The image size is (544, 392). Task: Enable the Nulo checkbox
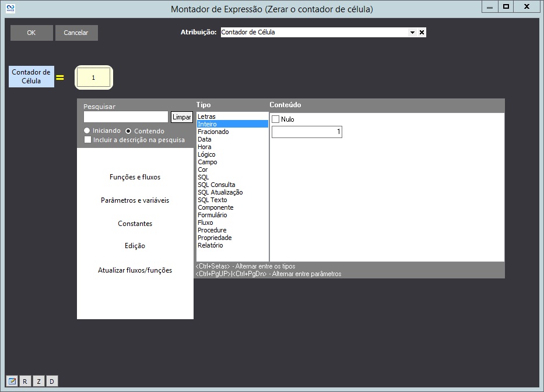276,119
